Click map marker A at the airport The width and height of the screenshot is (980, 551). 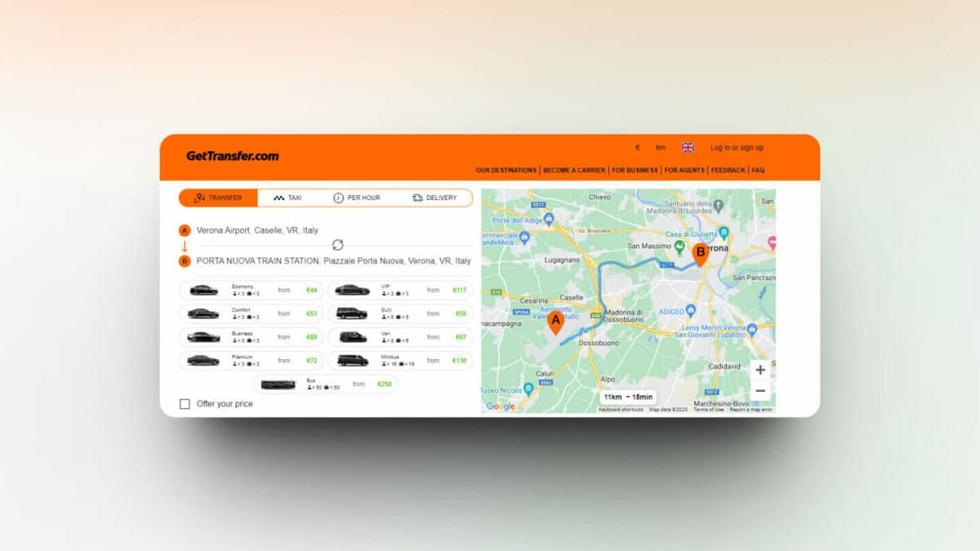pyautogui.click(x=556, y=322)
